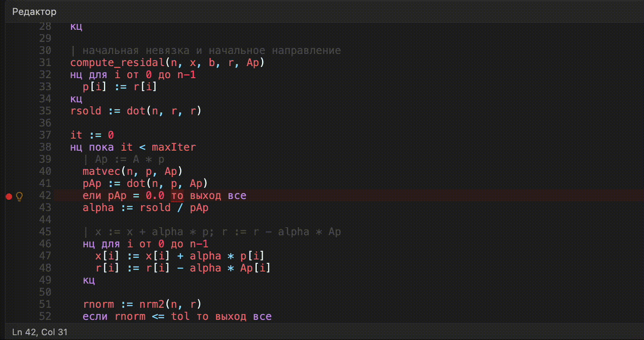The height and width of the screenshot is (340, 644).
Task: Click the misspelled 'ели' keyword on line 42
Action: (x=92, y=196)
